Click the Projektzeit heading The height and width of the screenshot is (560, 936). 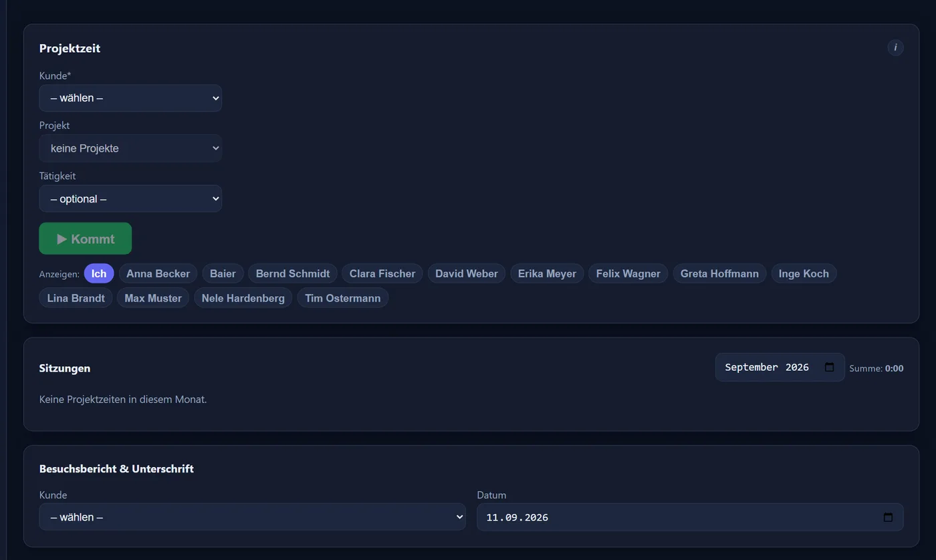(x=70, y=48)
